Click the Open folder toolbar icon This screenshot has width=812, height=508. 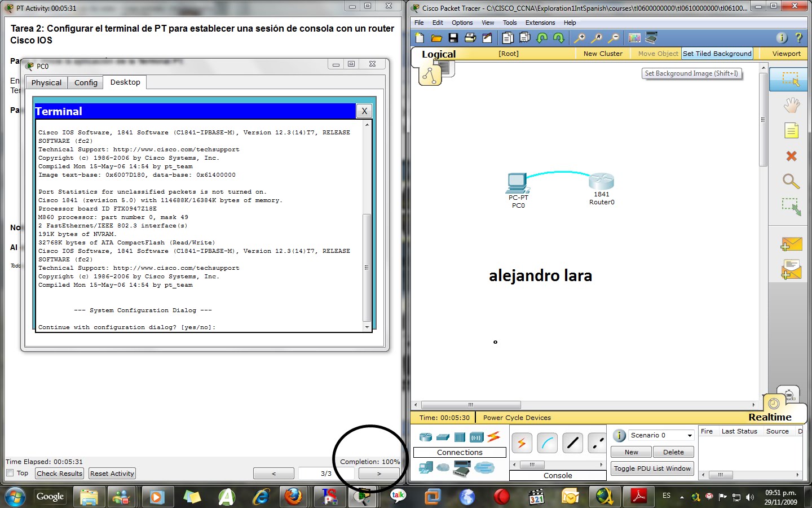(x=436, y=38)
